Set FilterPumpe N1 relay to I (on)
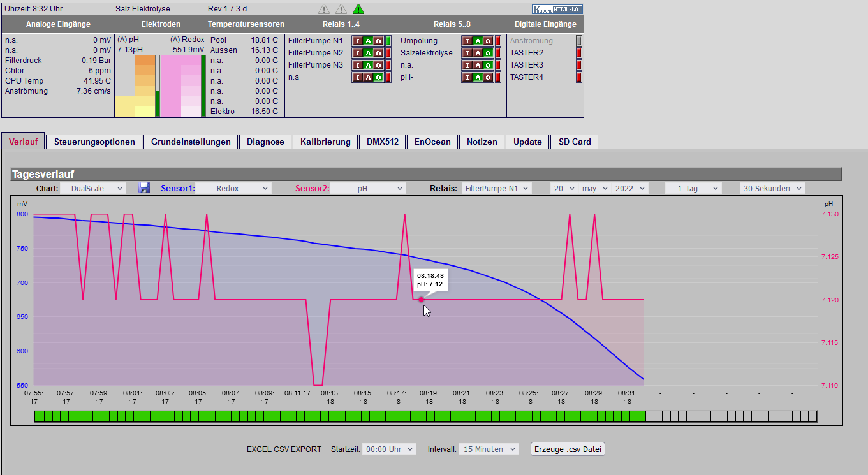This screenshot has width=868, height=475. (357, 41)
